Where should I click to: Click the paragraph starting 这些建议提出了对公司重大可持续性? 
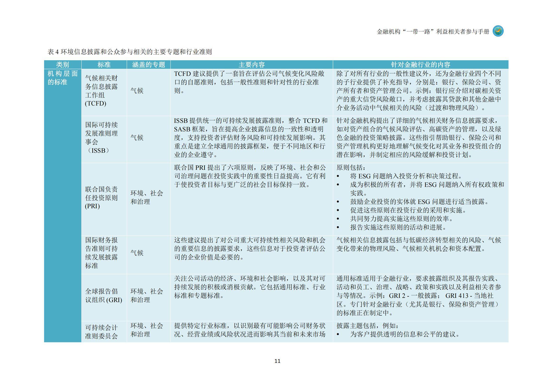coord(250,249)
